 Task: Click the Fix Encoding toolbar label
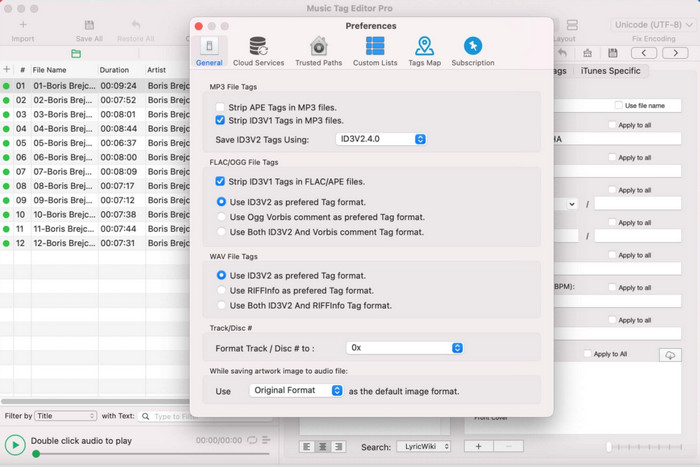(653, 39)
